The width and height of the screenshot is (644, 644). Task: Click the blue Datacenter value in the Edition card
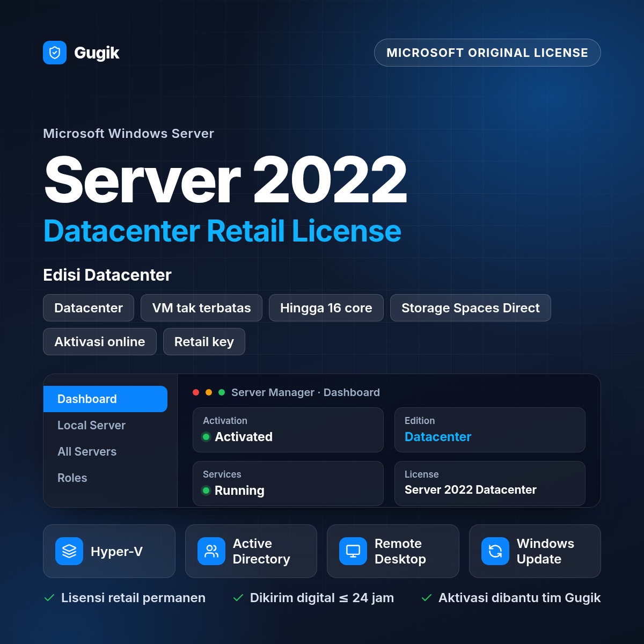pyautogui.click(x=438, y=437)
